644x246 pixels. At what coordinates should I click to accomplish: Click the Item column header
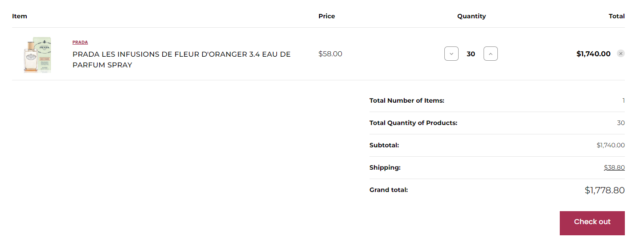pos(20,16)
